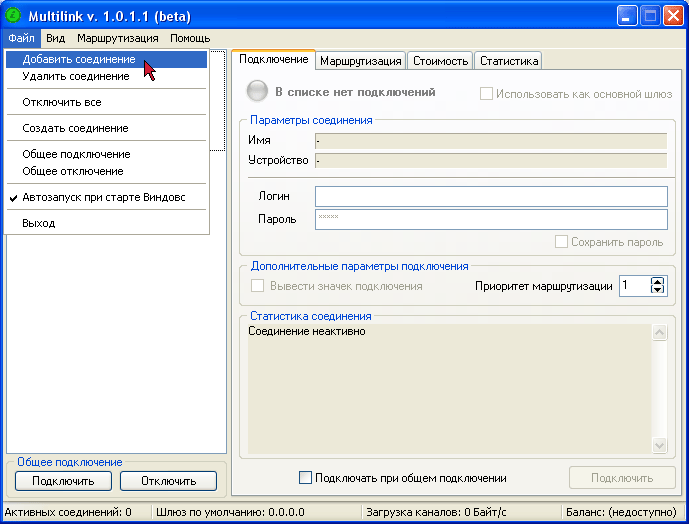Click the Приоритет маршрутизации value box
Viewport: 689px width, 524px height.
(634, 286)
